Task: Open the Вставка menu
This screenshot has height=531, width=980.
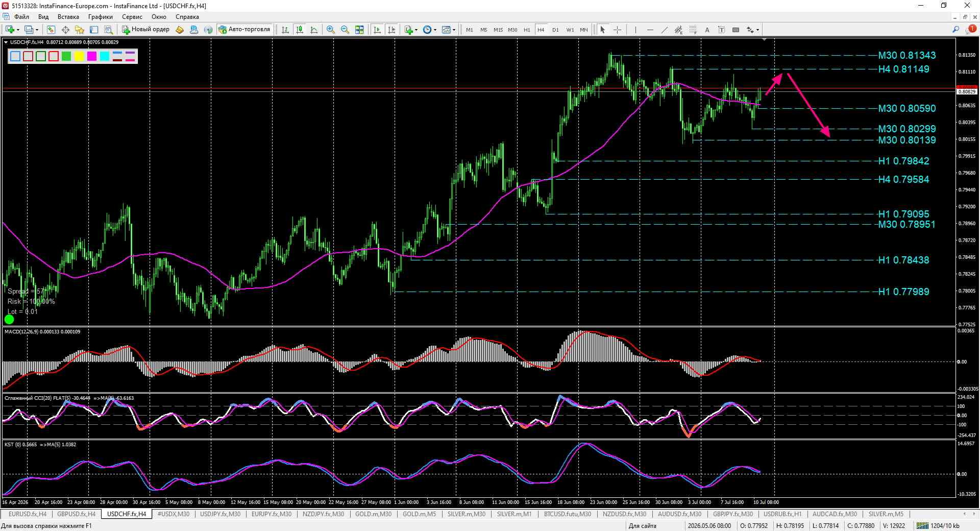Action: click(68, 17)
